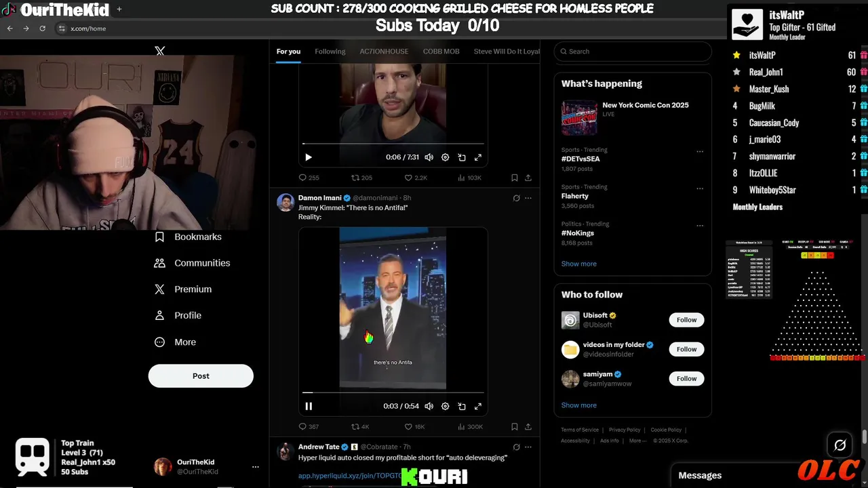Bookmark the post with 103K views
The image size is (868, 488).
click(x=515, y=178)
